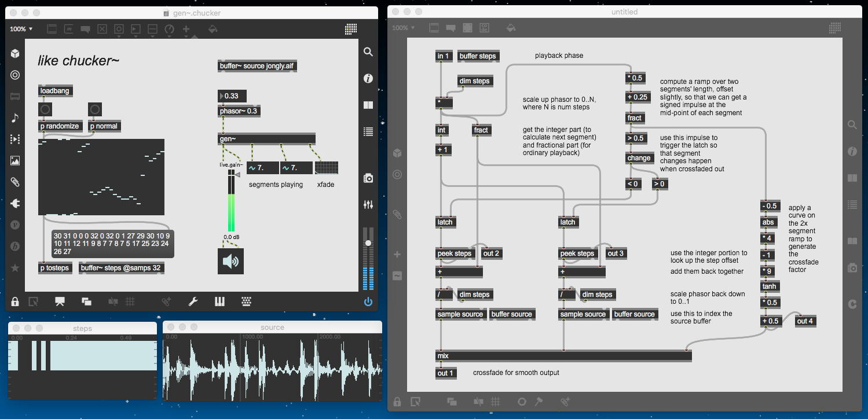868x419 pixels.
Task: Toggle the patcher lock icon in gen~.chucker
Action: pos(16,302)
